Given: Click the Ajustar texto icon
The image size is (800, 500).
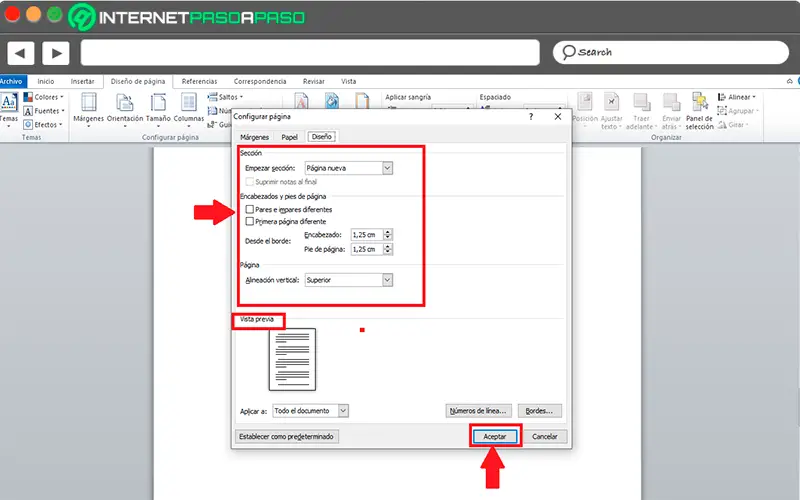Looking at the screenshot, I should coord(611,111).
